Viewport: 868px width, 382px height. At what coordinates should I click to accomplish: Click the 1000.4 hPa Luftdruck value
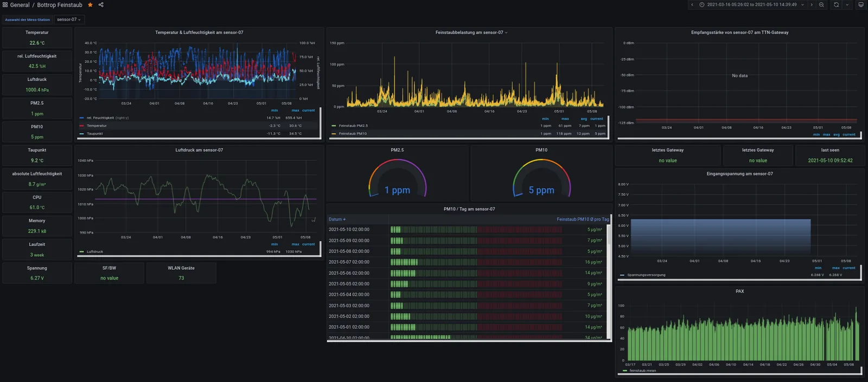click(37, 90)
